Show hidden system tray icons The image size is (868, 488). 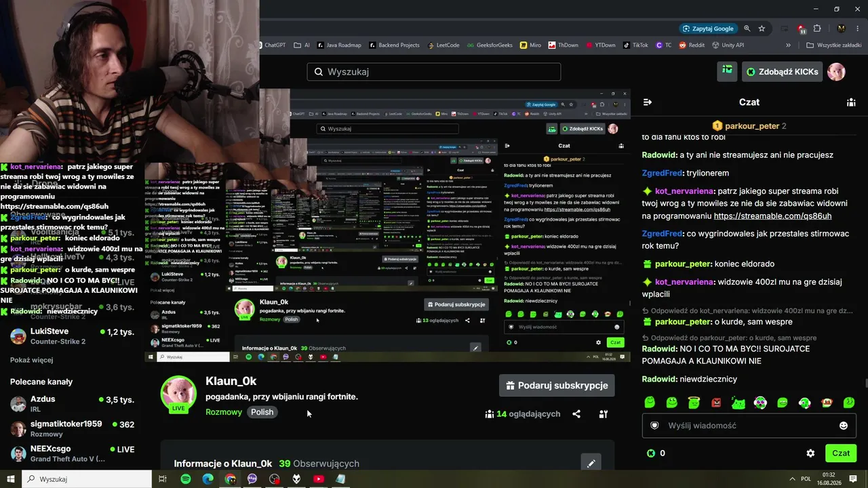point(791,479)
